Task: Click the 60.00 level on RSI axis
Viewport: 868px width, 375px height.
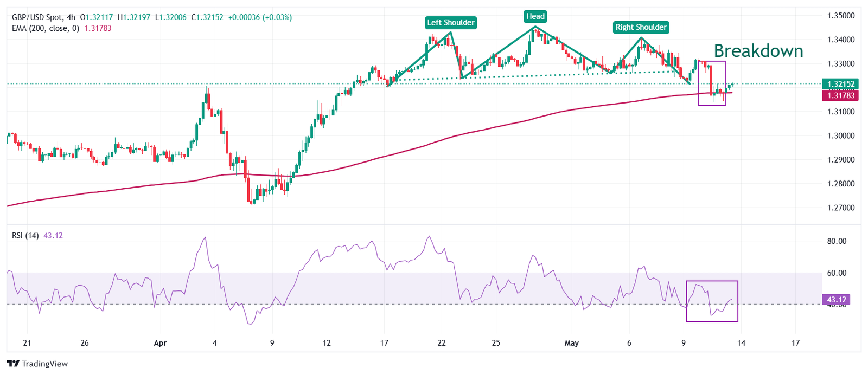Action: [x=836, y=273]
